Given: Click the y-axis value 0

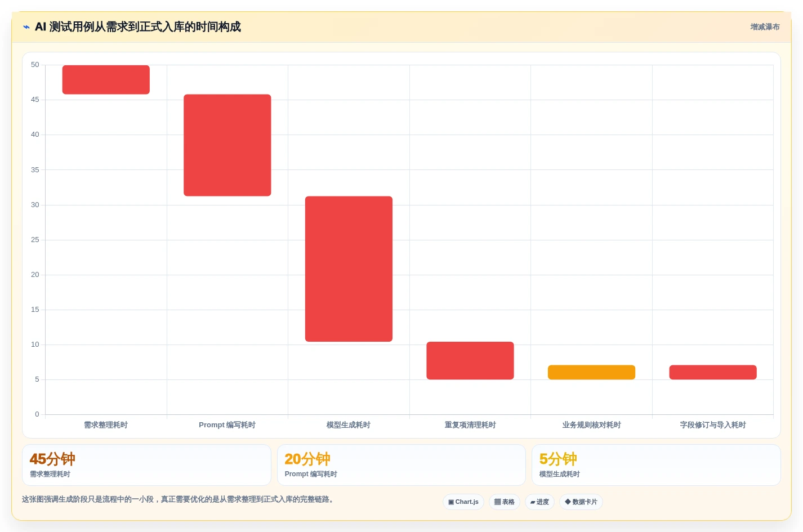Looking at the screenshot, I should pyautogui.click(x=37, y=414).
